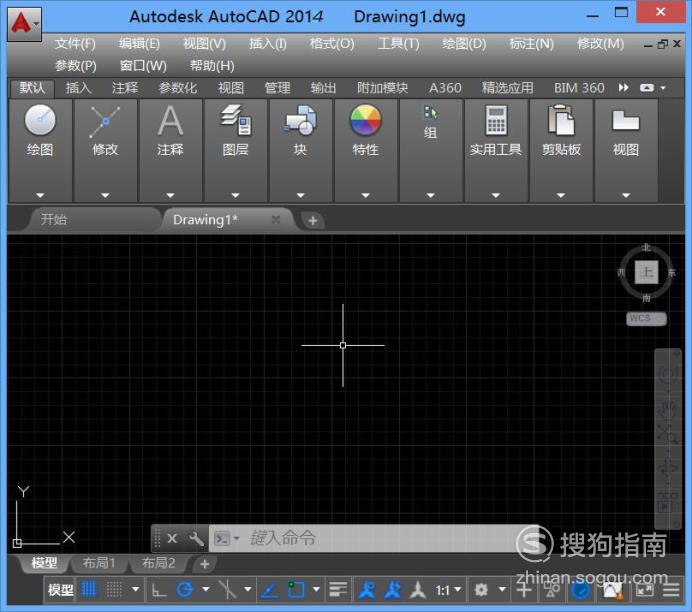Viewport: 692px width, 612px height.
Task: Open the AutoCAD application menu logo
Action: pyautogui.click(x=24, y=23)
